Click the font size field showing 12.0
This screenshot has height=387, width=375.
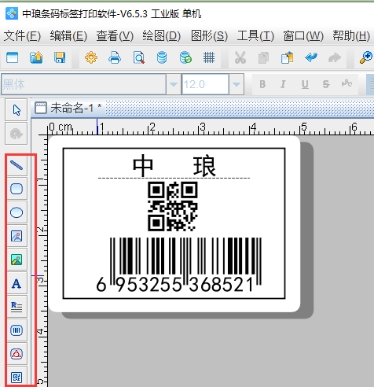(x=205, y=84)
